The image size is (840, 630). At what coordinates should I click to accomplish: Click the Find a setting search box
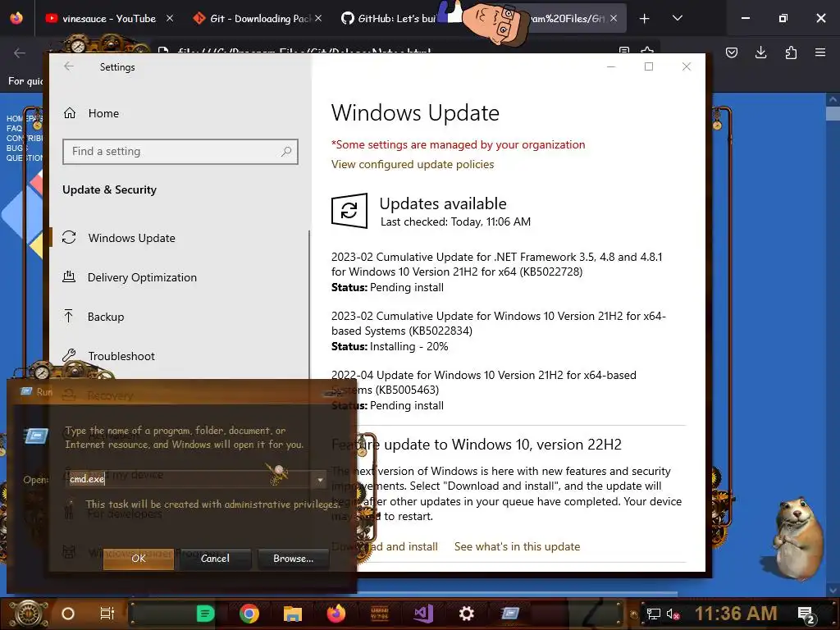coord(180,152)
